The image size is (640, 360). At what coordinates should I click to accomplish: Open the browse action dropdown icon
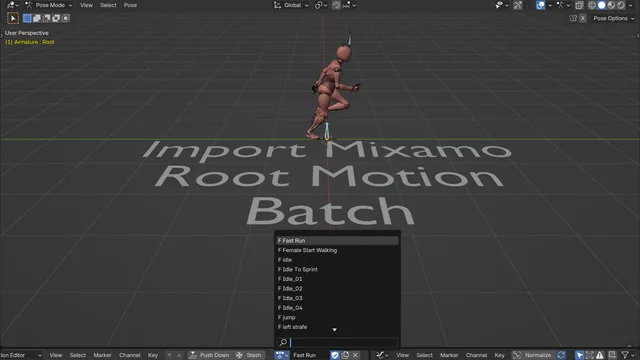click(281, 355)
